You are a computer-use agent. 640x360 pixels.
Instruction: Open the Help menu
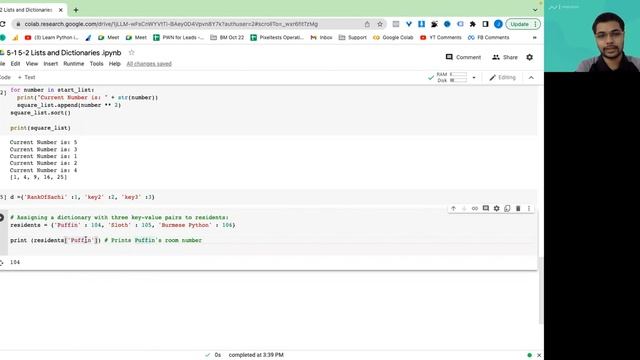(114, 64)
